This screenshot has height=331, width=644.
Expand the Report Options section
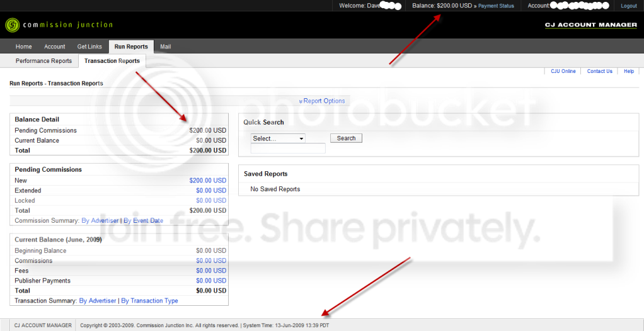click(322, 101)
